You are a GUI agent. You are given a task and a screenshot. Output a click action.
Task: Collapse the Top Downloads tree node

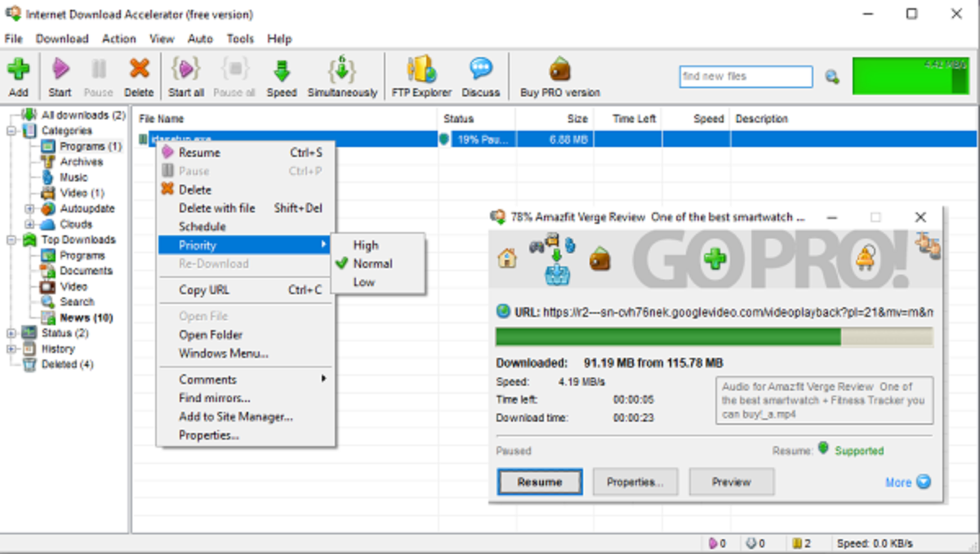point(11,239)
